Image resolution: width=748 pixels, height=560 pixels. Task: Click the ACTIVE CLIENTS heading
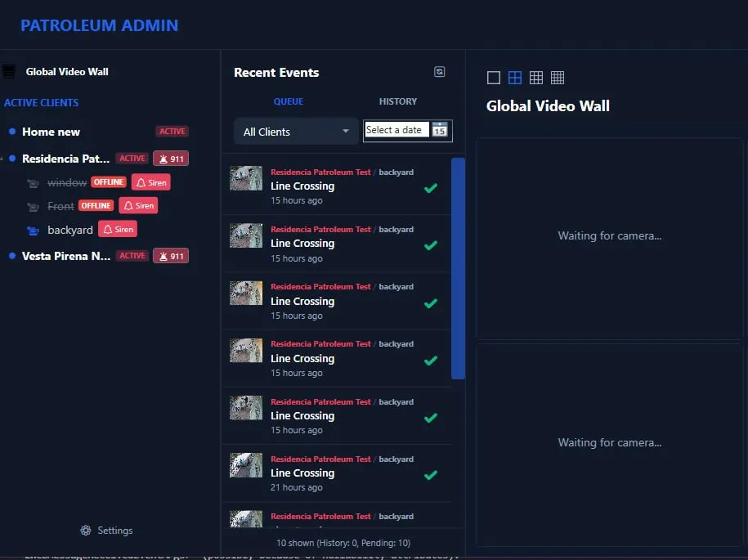click(x=42, y=102)
